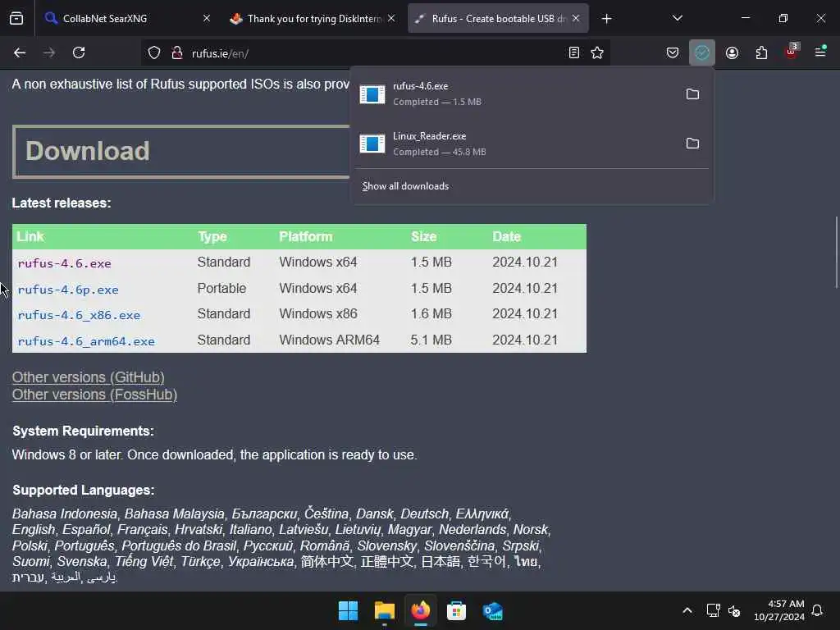Toggle reader view icon
840x630 pixels.
click(x=573, y=52)
